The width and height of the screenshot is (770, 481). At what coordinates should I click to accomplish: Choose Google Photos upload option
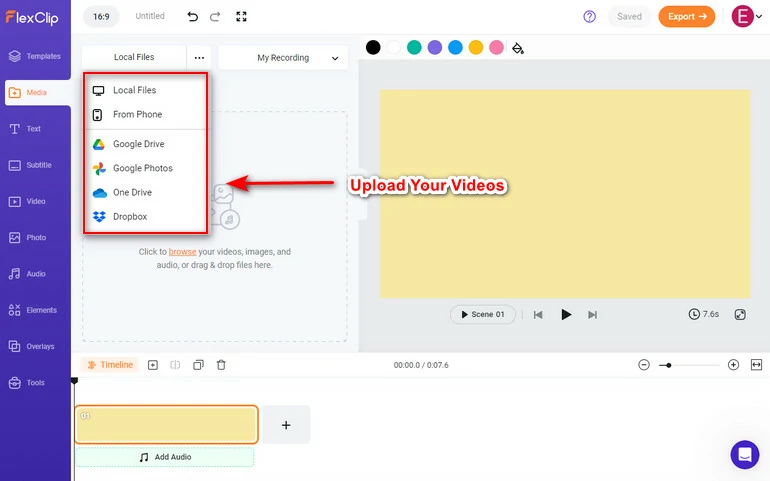145,168
